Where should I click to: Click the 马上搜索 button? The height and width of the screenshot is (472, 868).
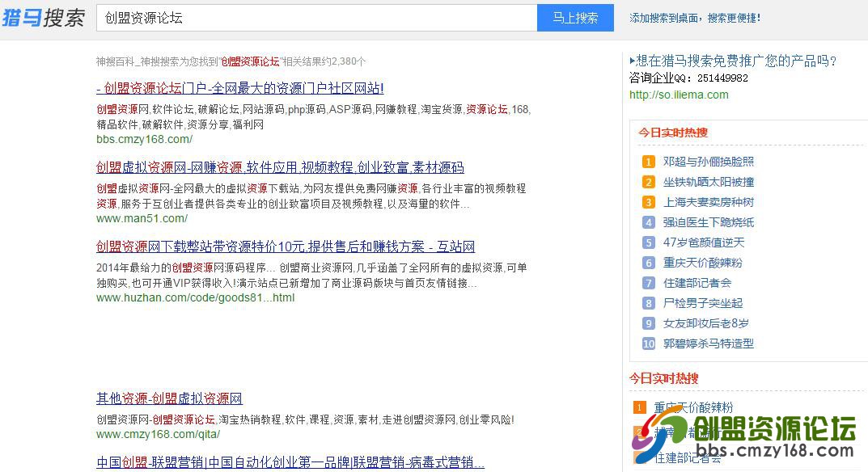point(575,18)
